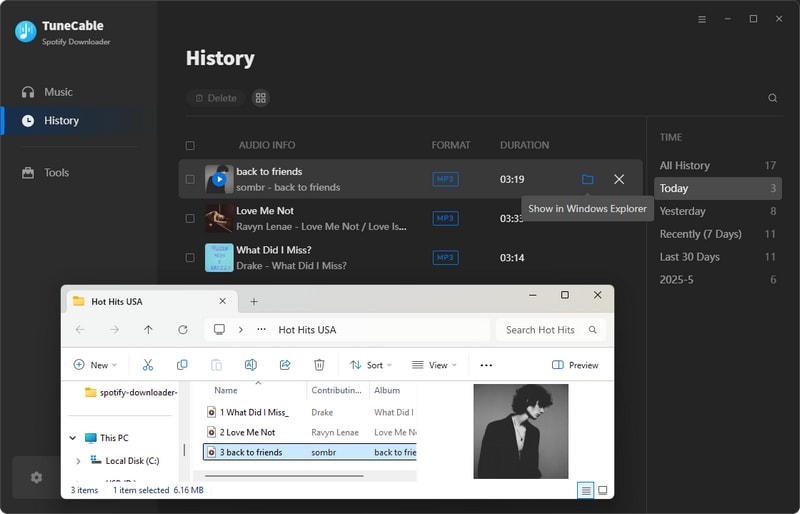Viewport: 800px width, 514px height.
Task: Open the Tools section in sidebar
Action: [45, 173]
